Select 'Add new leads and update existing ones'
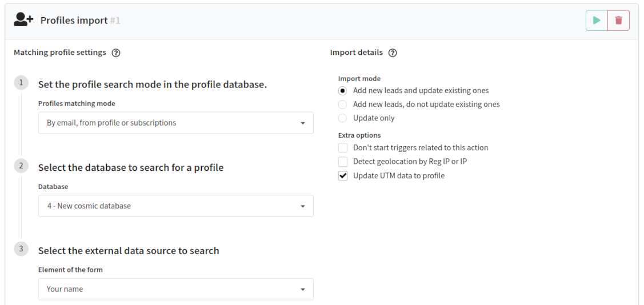Image resolution: width=644 pixels, height=305 pixels. pos(342,90)
